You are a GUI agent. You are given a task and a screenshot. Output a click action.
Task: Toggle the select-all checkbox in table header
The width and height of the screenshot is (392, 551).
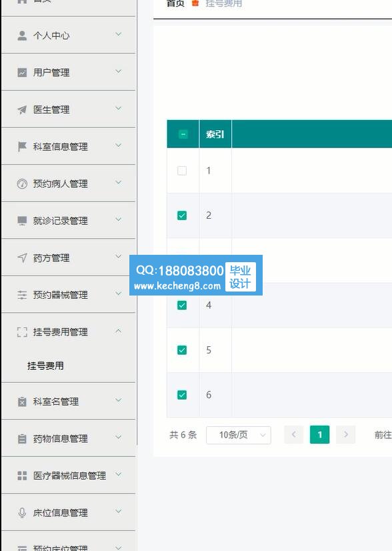coord(183,134)
